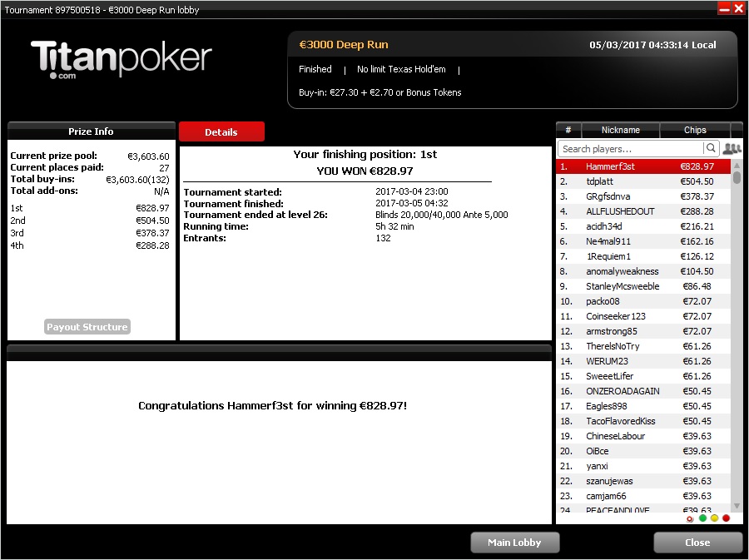Image resolution: width=749 pixels, height=560 pixels.
Task: Click the Total buy-ins value €3,603.60(132)
Action: [x=137, y=180]
